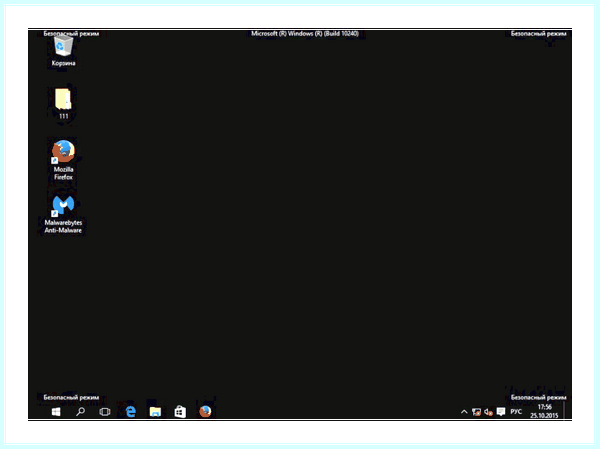This screenshot has height=449, width=600.
Task: Show hidden system tray icons
Action: pyautogui.click(x=464, y=412)
